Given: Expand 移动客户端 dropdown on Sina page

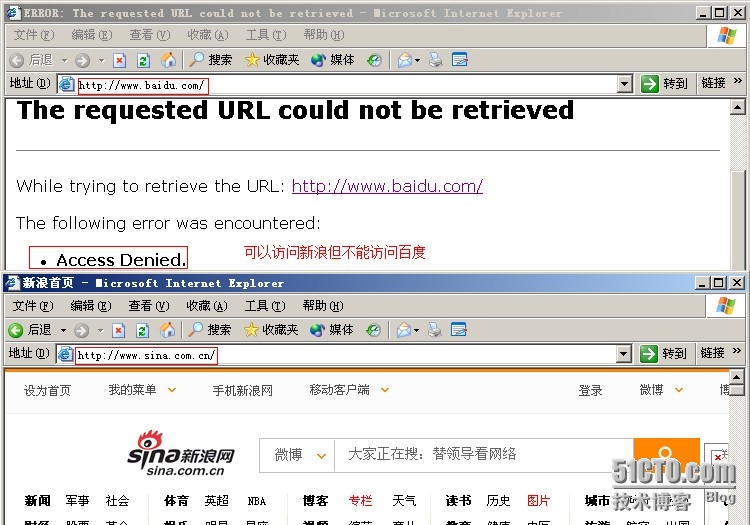Looking at the screenshot, I should click(385, 390).
